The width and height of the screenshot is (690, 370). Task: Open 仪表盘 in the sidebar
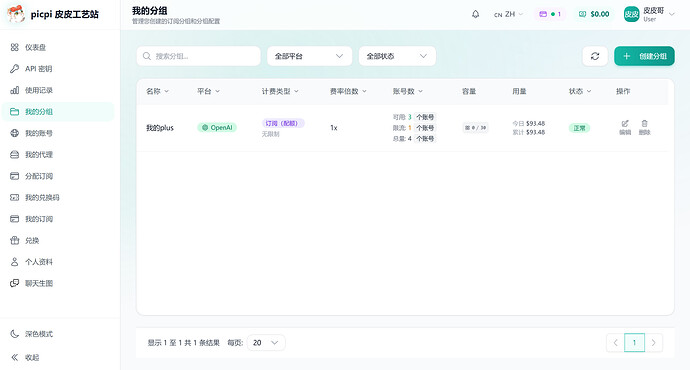pos(58,47)
